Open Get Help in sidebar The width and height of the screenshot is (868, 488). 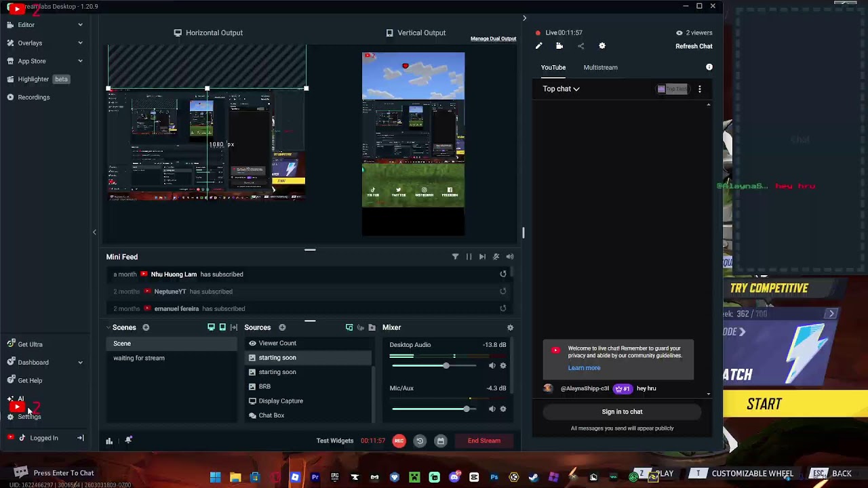pos(24,380)
